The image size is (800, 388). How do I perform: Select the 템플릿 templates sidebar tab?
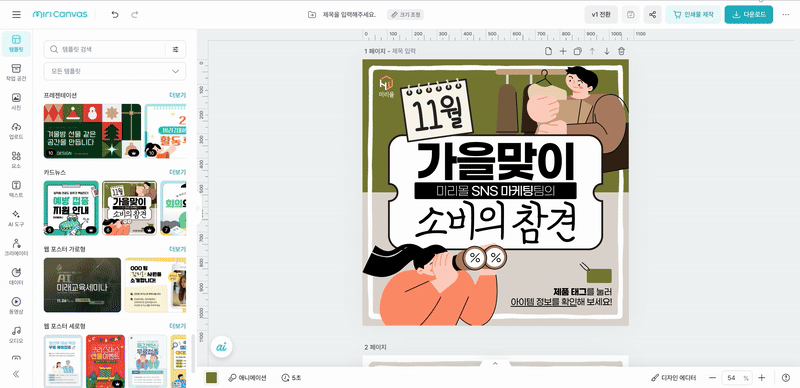point(16,44)
